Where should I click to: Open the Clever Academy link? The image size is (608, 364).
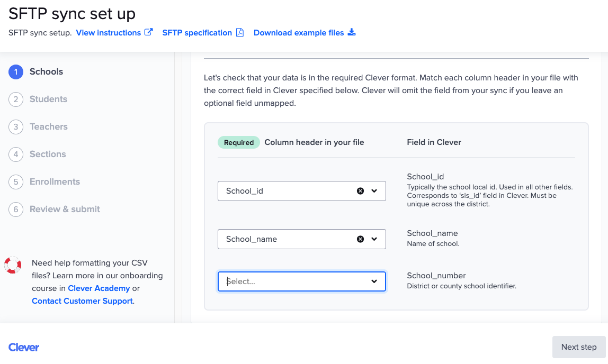pos(99,288)
